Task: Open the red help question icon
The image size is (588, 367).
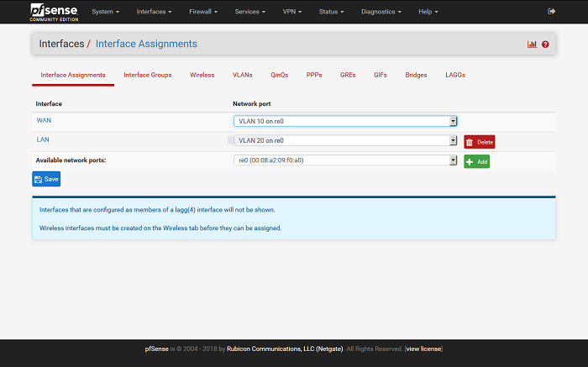Action: (x=545, y=44)
